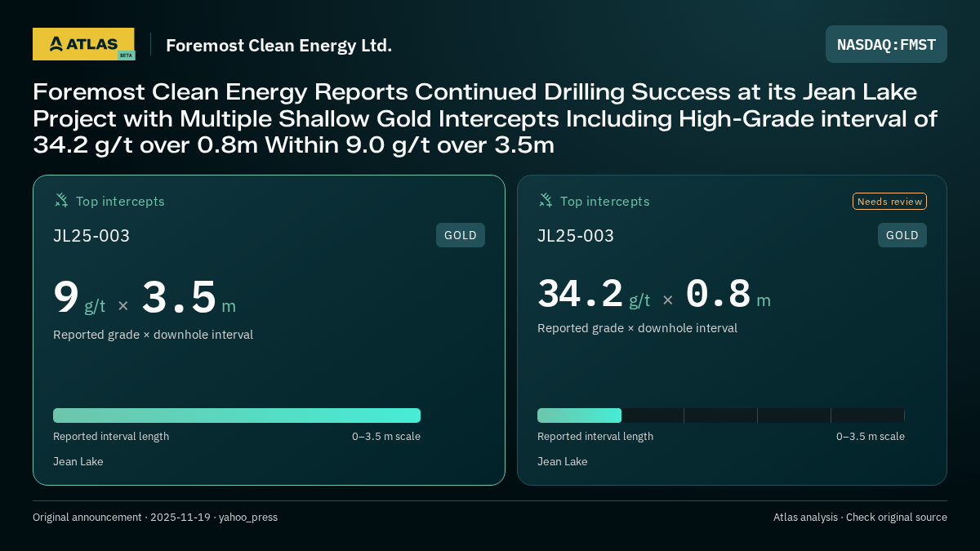Click the 34.2 g/t grade value

tap(594, 294)
